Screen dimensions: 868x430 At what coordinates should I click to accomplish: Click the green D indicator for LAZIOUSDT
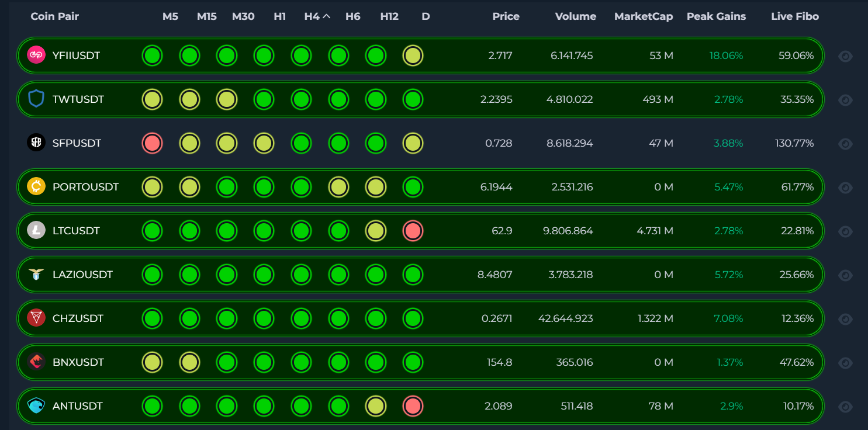pos(413,275)
